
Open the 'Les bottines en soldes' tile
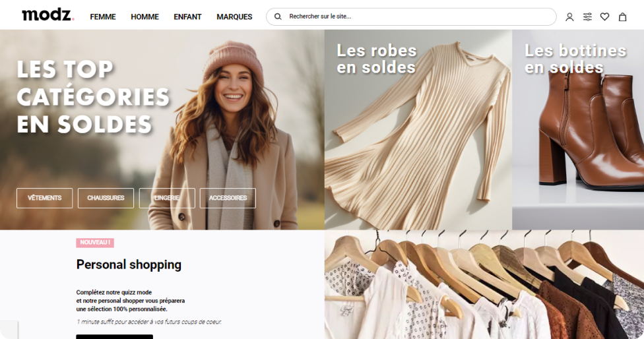point(578,132)
